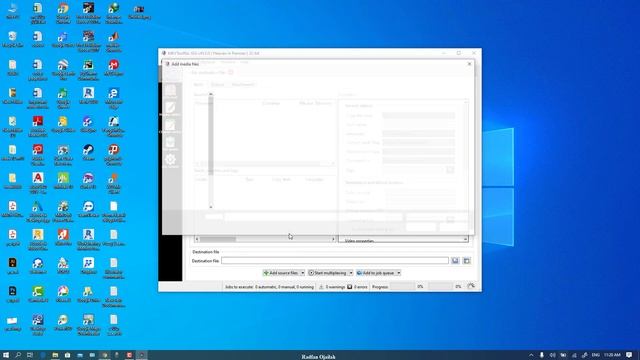Open the Action Center notifications icon
Screen dimensions: 640x360
click(629, 355)
